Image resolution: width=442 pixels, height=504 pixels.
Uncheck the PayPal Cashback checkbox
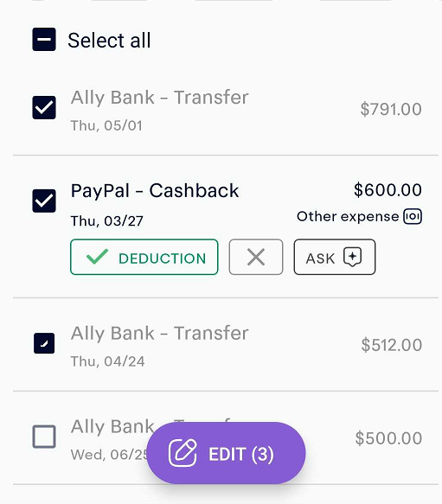[44, 201]
